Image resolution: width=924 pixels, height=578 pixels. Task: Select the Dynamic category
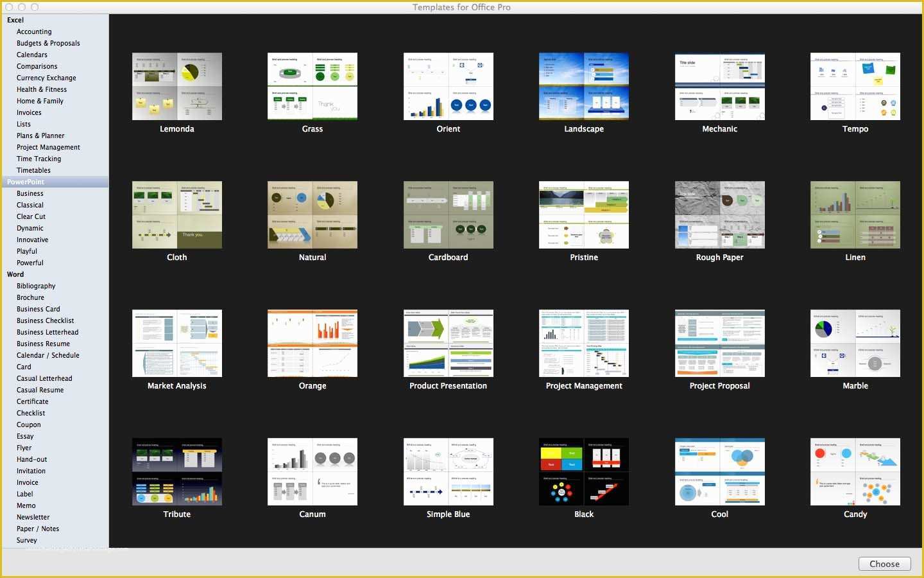click(30, 228)
